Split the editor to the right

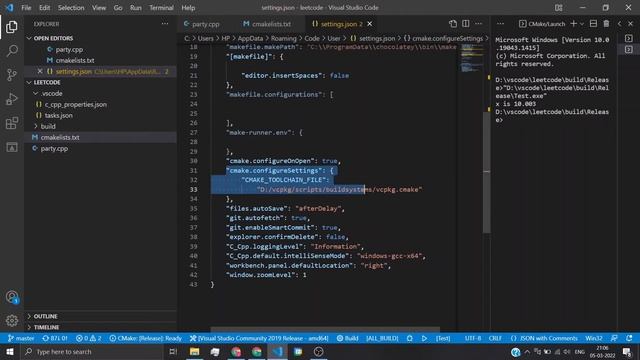tap(466, 24)
